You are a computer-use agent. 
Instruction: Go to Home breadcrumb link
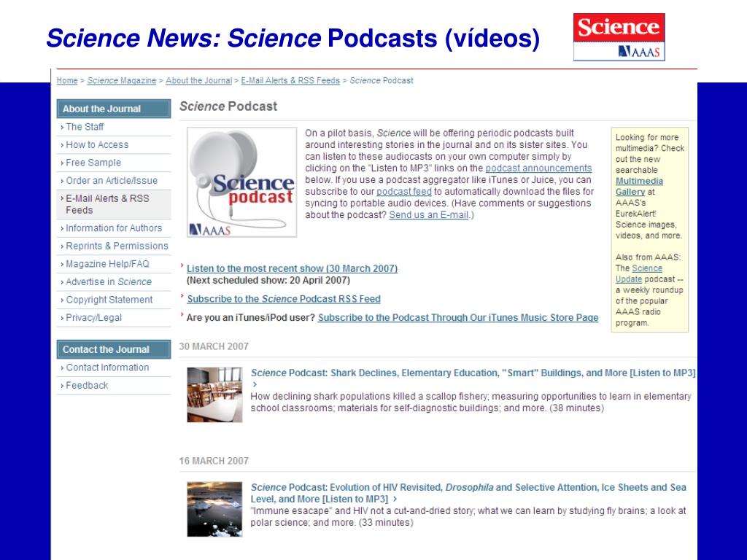point(66,80)
